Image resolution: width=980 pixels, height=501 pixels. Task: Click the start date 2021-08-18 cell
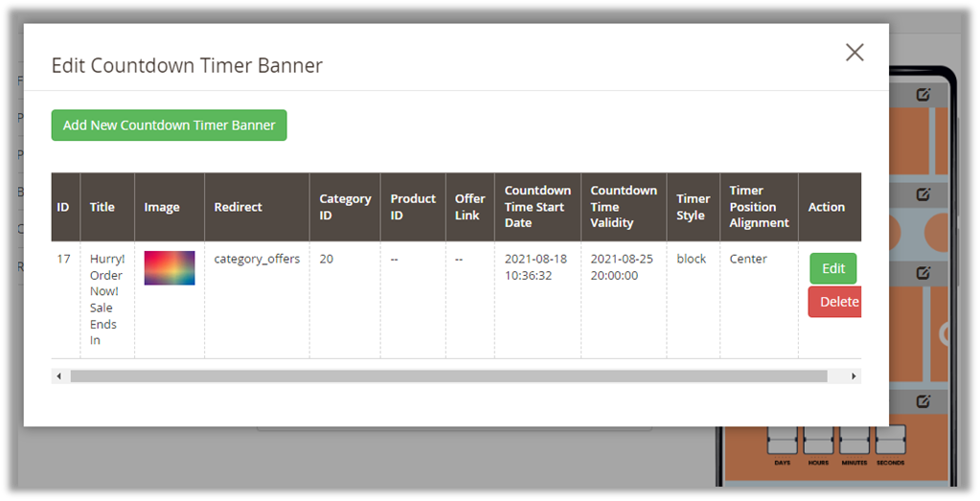tap(536, 267)
